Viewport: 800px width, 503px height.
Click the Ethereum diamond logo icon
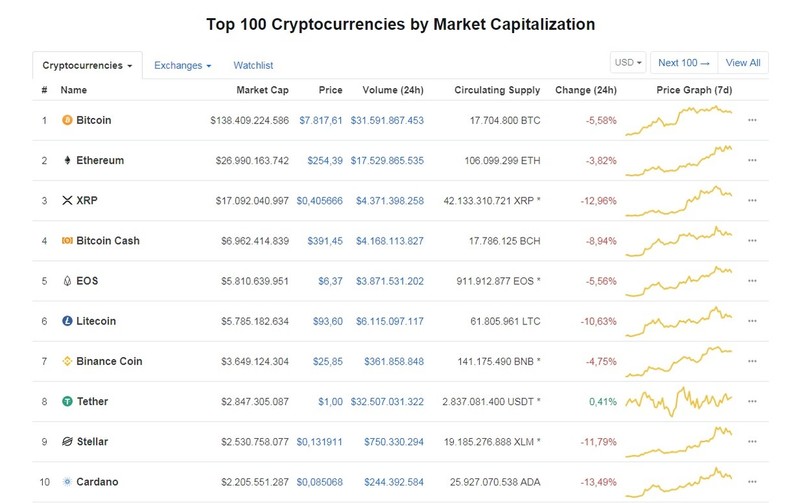click(x=67, y=160)
